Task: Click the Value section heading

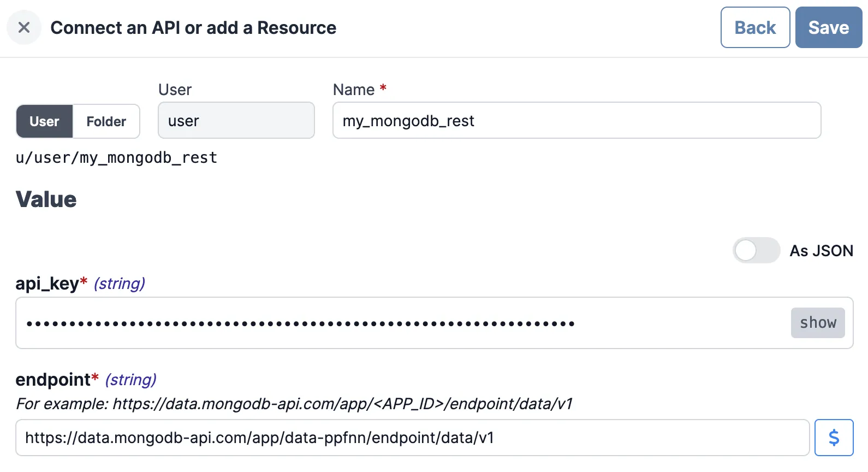Action: pyautogui.click(x=46, y=199)
